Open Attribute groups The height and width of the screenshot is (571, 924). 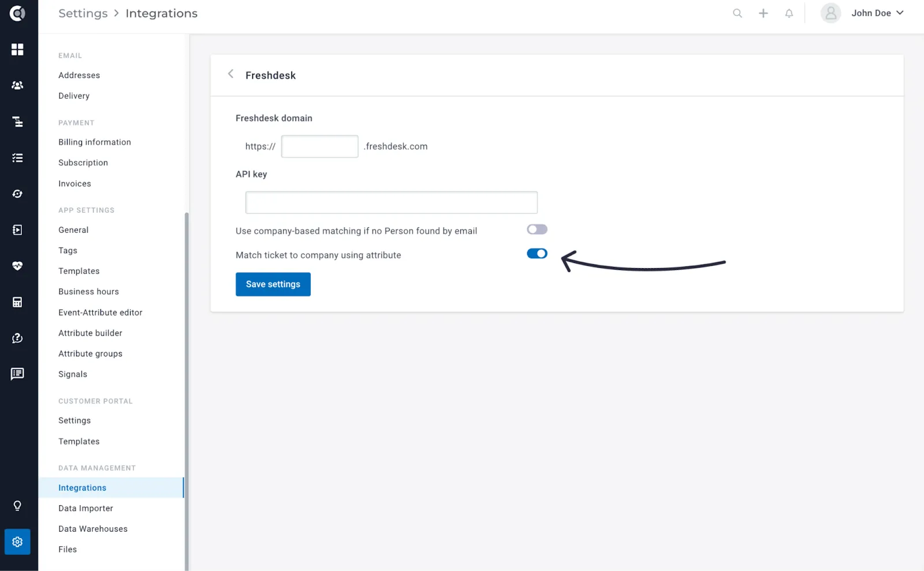point(90,354)
